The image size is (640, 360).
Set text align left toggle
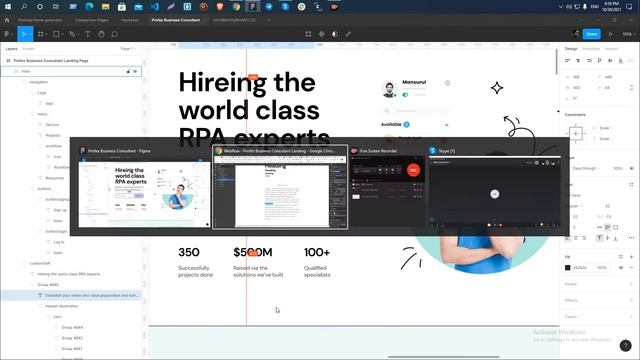(567, 238)
